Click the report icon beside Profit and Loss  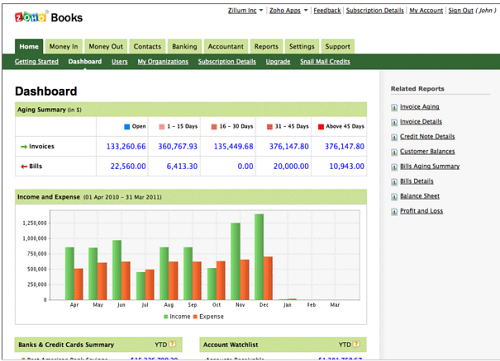pos(394,211)
